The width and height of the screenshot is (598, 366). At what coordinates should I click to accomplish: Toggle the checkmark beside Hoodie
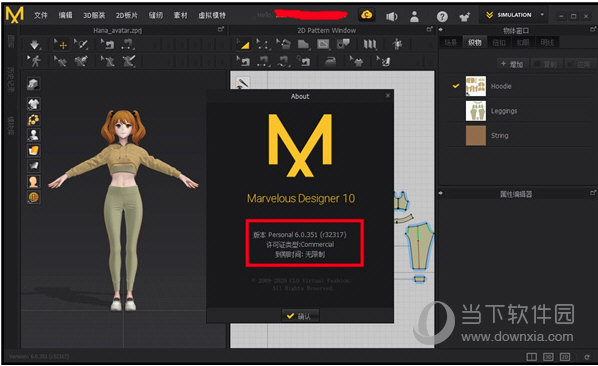[456, 86]
